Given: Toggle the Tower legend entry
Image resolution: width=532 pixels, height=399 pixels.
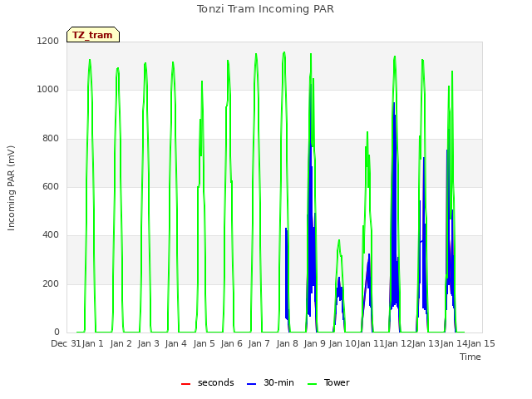Looking at the screenshot, I should [328, 382].
